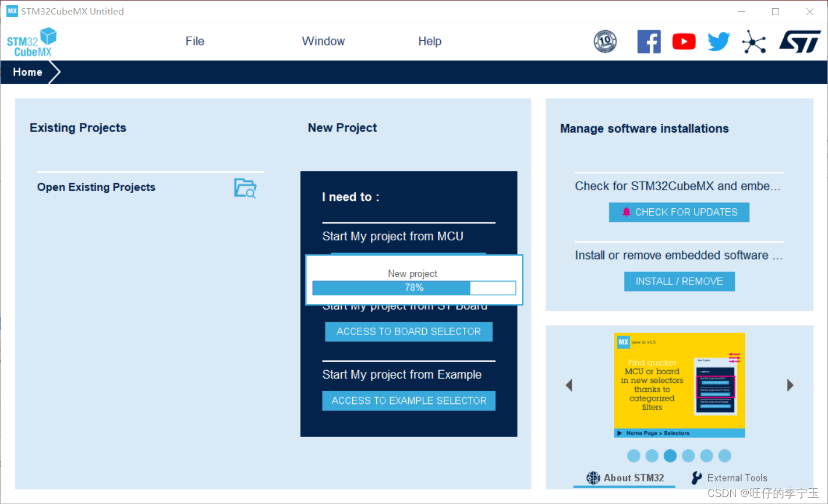Select the fourth carousel dot
Viewport: 828px width, 504px height.
tap(688, 456)
